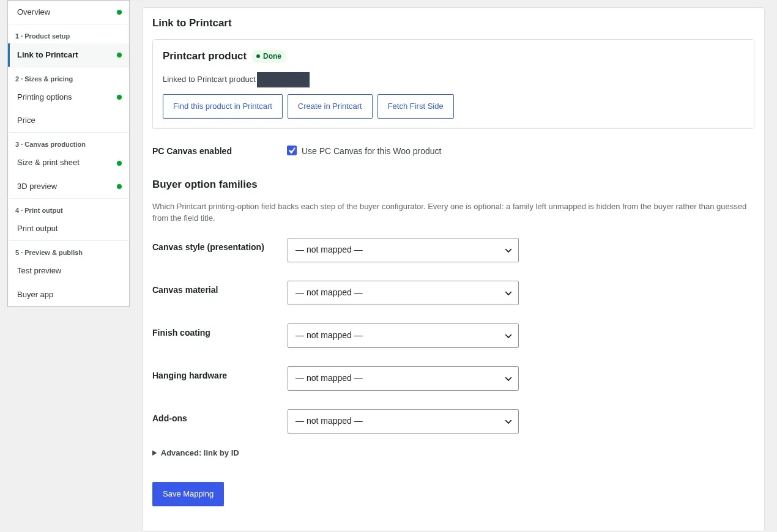Click the 'Hanging hardware' field label
The height and width of the screenshot is (532, 777).
click(x=190, y=375)
